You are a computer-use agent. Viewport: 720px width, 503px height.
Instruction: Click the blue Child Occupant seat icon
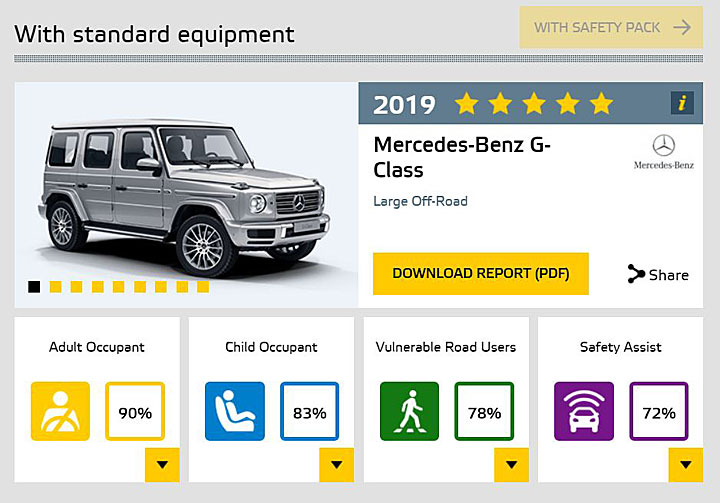click(235, 411)
